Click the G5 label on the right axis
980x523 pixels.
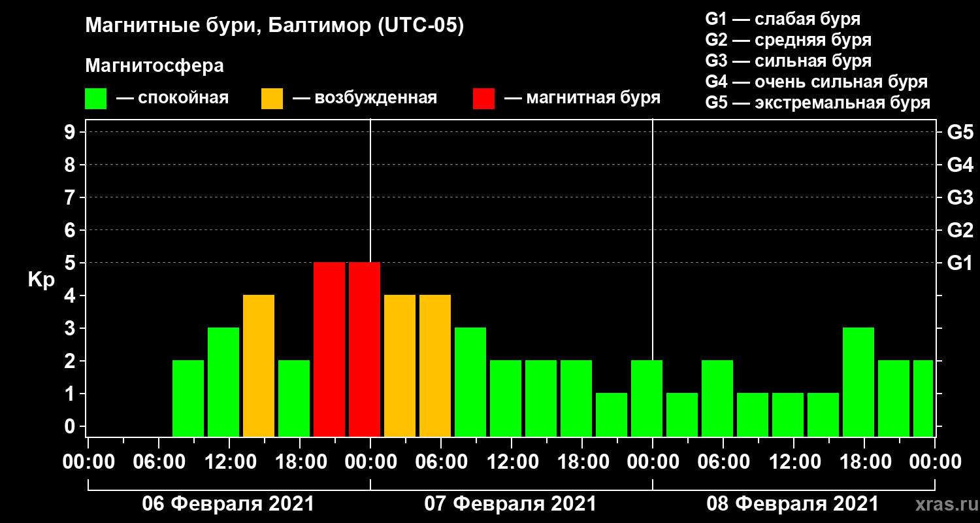point(960,132)
